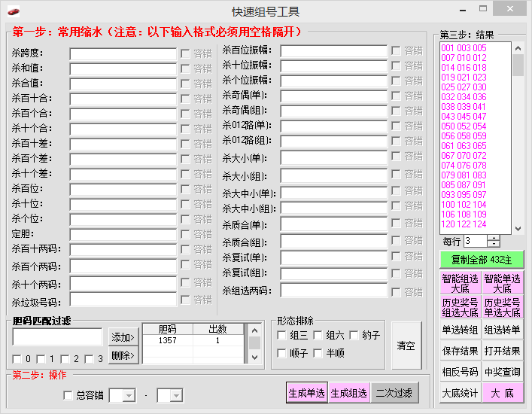
Task: Click 单选转组 button
Action: tap(460, 330)
